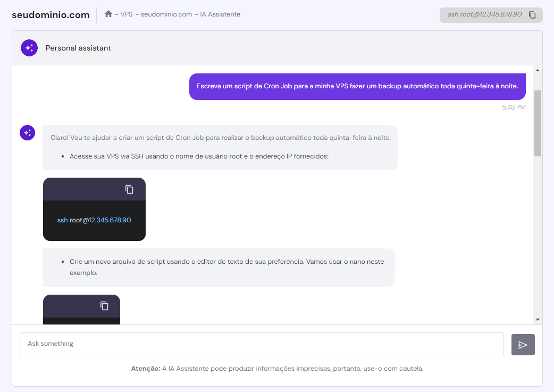
Task: Click the purple question bubble about Cron Job
Action: [357, 86]
